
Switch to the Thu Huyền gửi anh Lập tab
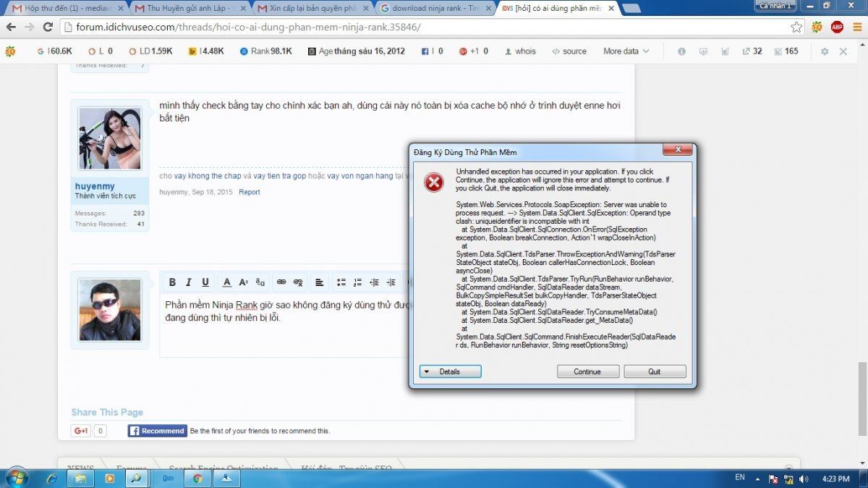coord(190,8)
